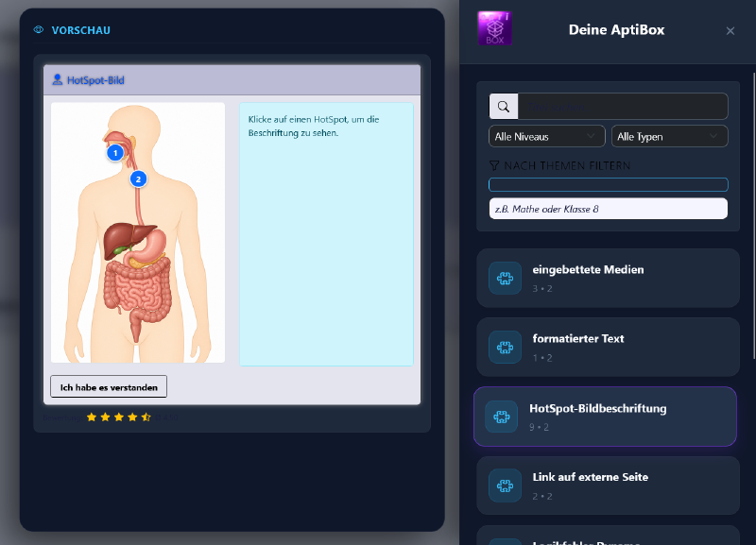Click the filter funnel icon
This screenshot has height=545, width=756.
493,165
